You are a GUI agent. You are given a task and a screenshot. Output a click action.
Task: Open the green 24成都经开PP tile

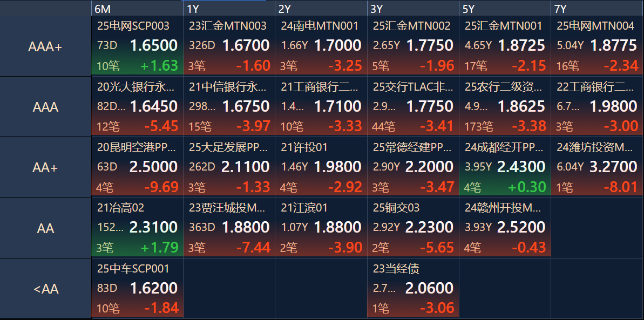pos(505,167)
